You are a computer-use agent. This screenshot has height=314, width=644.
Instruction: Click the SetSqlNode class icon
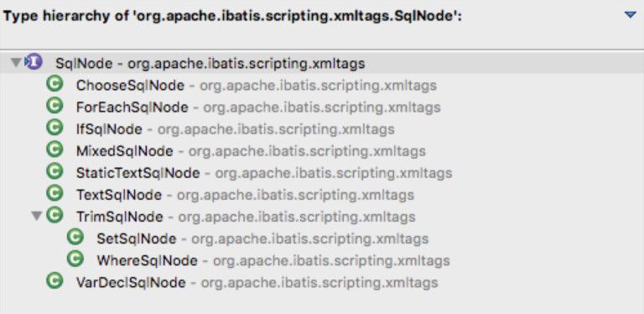coord(75,237)
